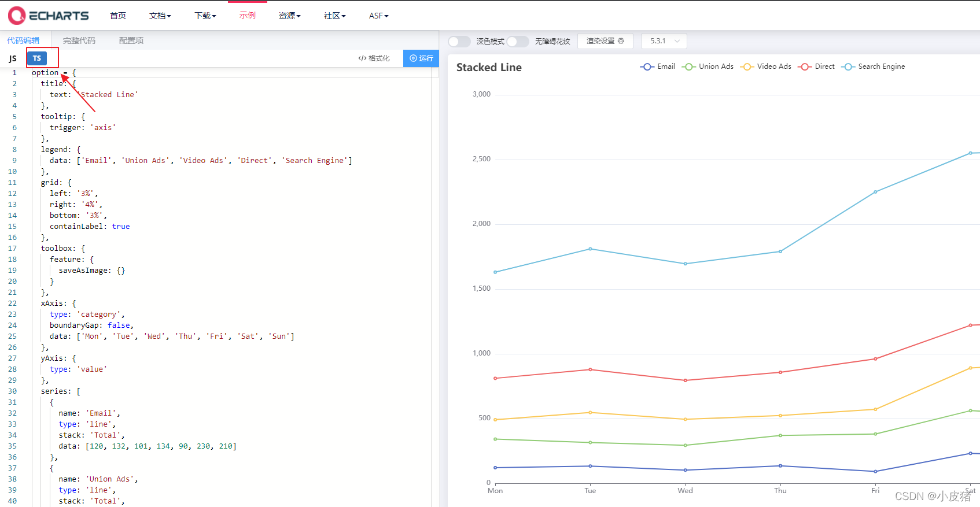Image resolution: width=980 pixels, height=507 pixels.
Task: Click the Email line point at Wed
Action: [x=686, y=470]
